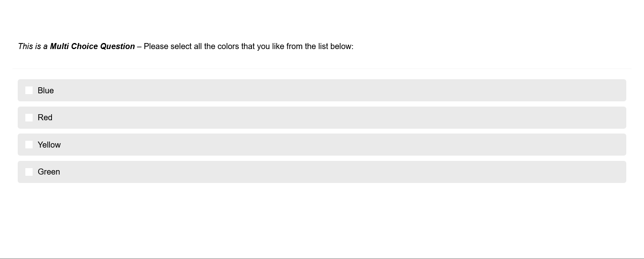This screenshot has height=259, width=644.
Task: Select the Green option row
Action: pos(322,172)
